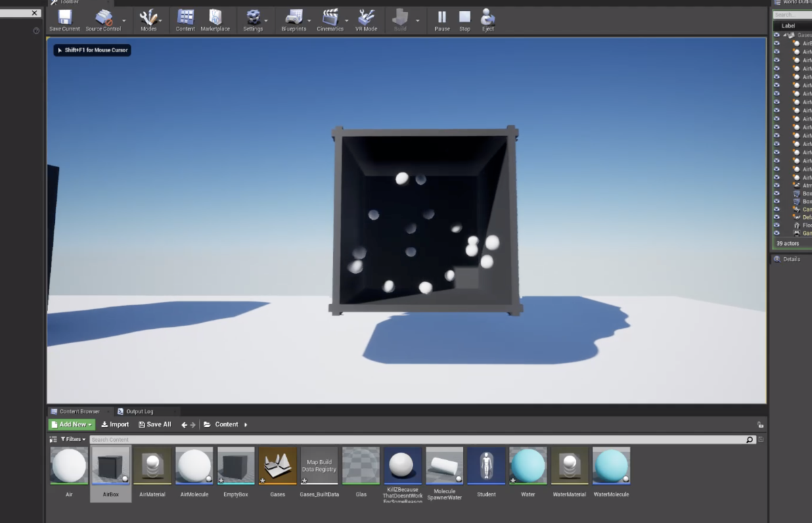Click the Save Current toolbar icon
The height and width of the screenshot is (523, 812).
64,19
